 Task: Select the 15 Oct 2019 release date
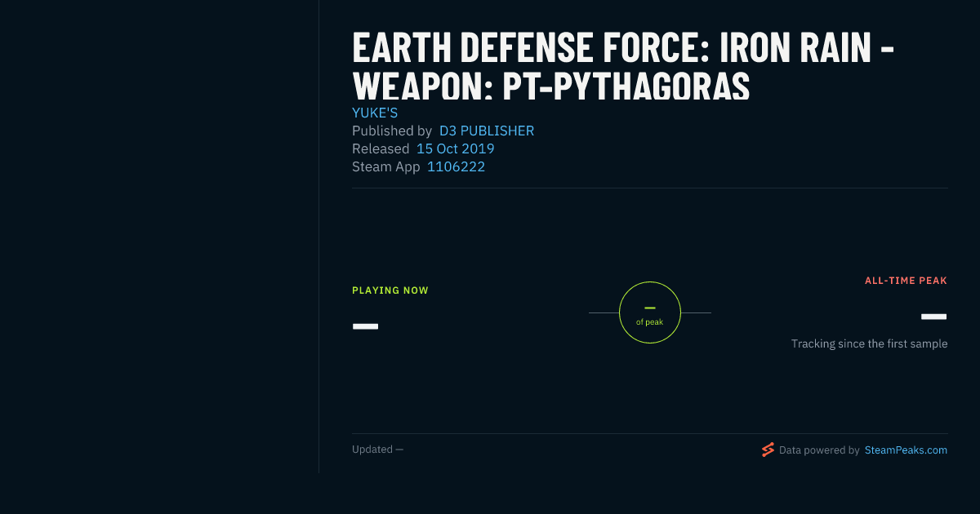click(456, 148)
